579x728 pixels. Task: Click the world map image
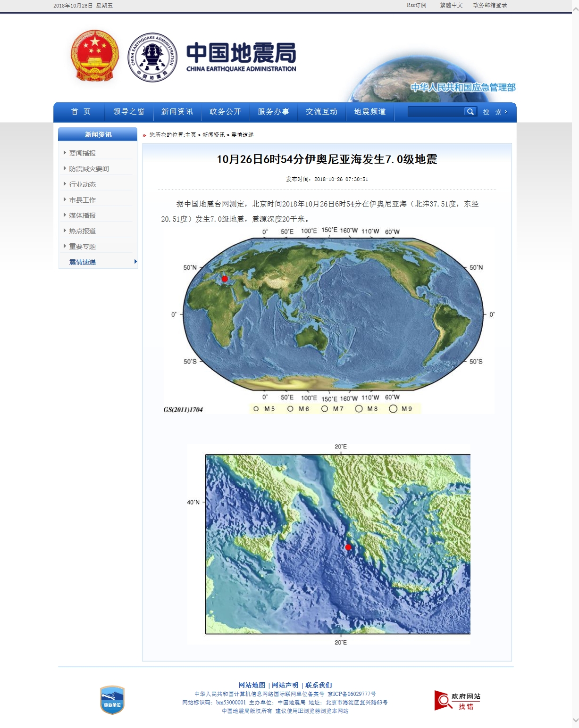[329, 320]
